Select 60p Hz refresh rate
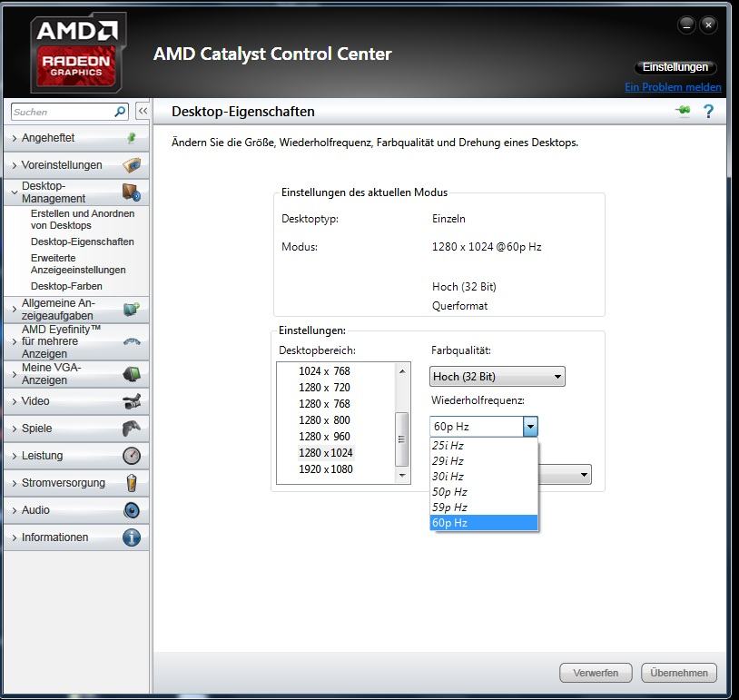Screen dimensions: 739x700 pos(484,523)
